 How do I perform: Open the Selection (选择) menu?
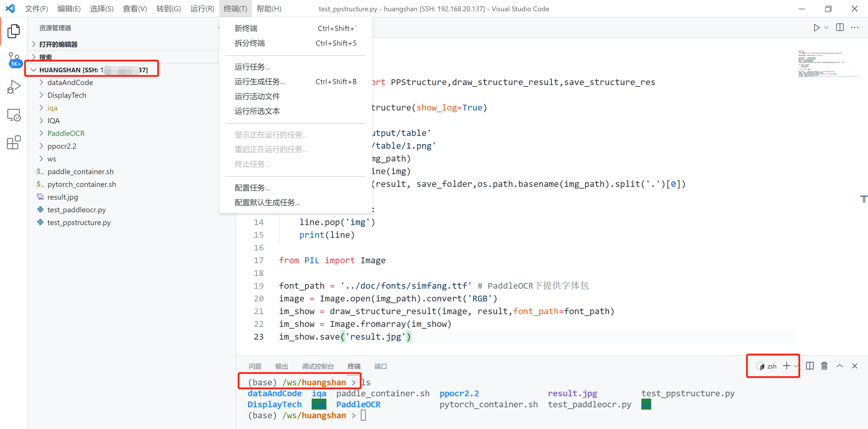102,8
